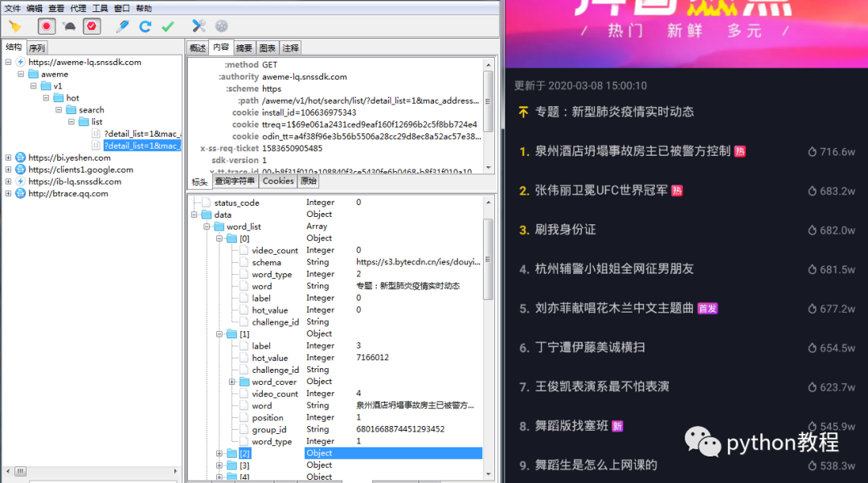Click the blue repeat request icon
The image size is (868, 483).
[x=145, y=26]
